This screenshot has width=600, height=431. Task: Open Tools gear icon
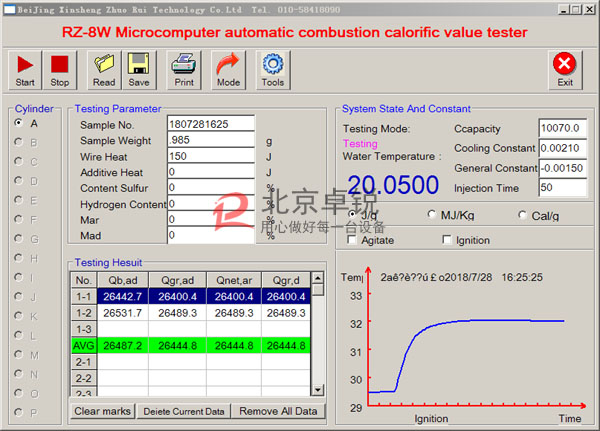tap(273, 70)
